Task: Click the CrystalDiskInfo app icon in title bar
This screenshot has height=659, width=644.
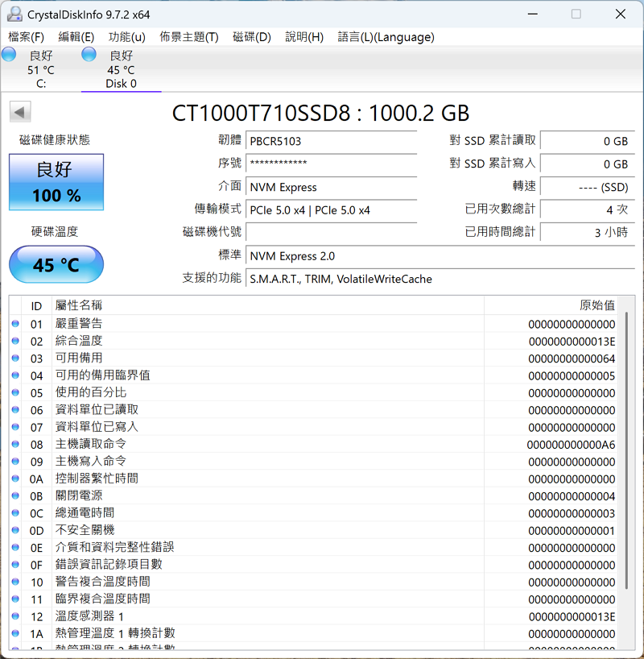Action: pos(15,15)
